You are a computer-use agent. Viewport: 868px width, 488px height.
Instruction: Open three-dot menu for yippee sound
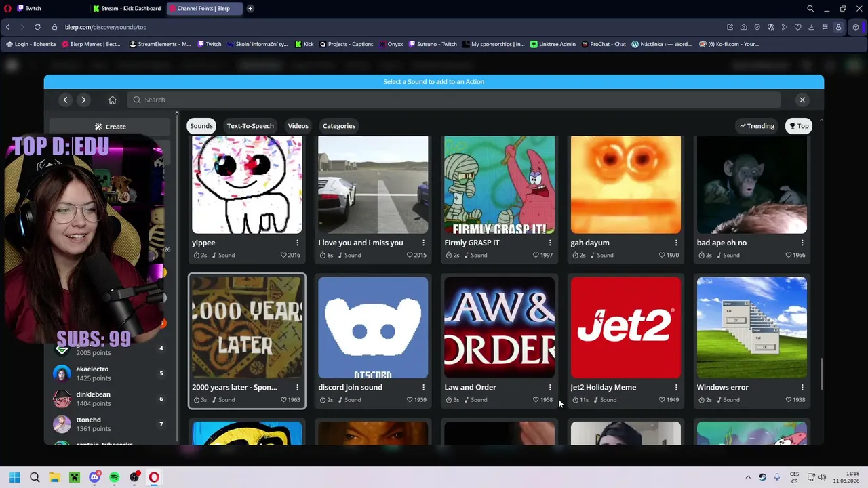(x=297, y=243)
